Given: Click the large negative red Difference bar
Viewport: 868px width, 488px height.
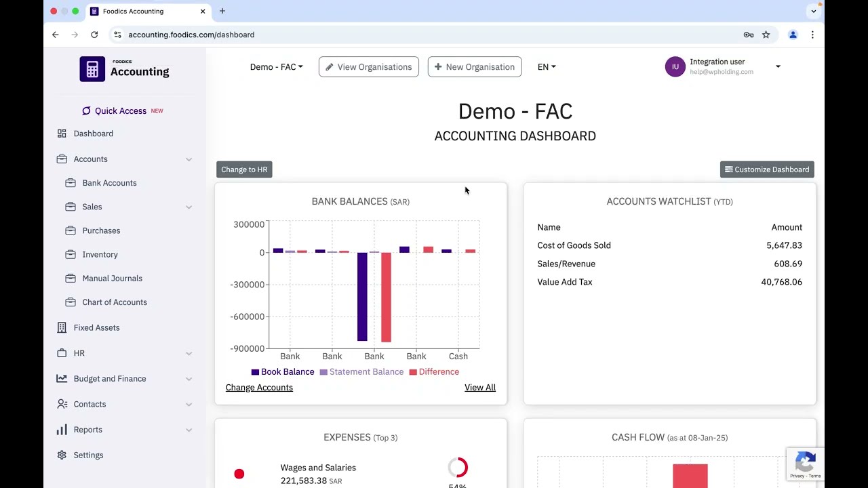Looking at the screenshot, I should [386, 298].
